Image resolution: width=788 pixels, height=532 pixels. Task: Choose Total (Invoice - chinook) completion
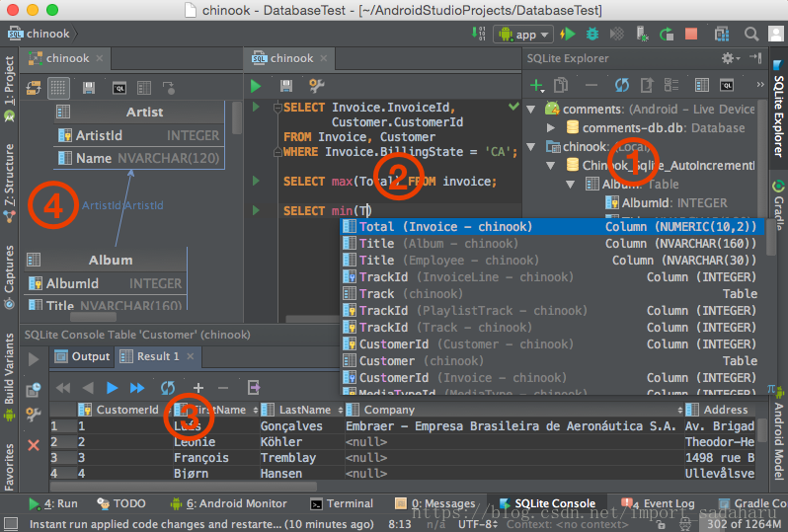(552, 227)
